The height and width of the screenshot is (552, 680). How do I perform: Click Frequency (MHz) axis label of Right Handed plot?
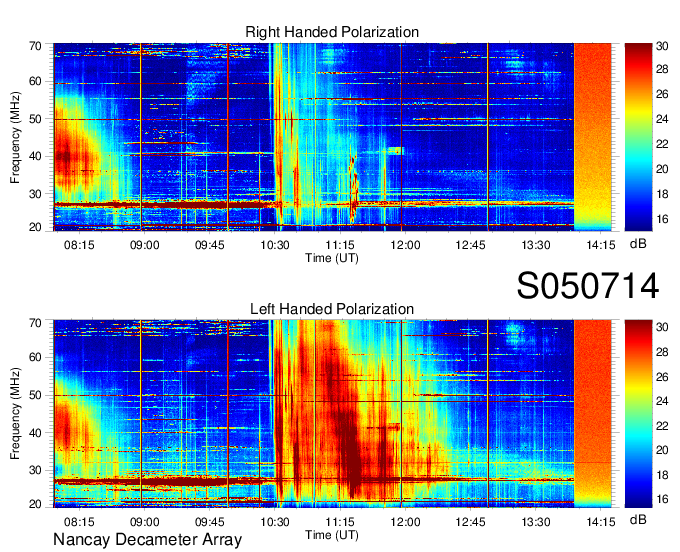coord(15,137)
